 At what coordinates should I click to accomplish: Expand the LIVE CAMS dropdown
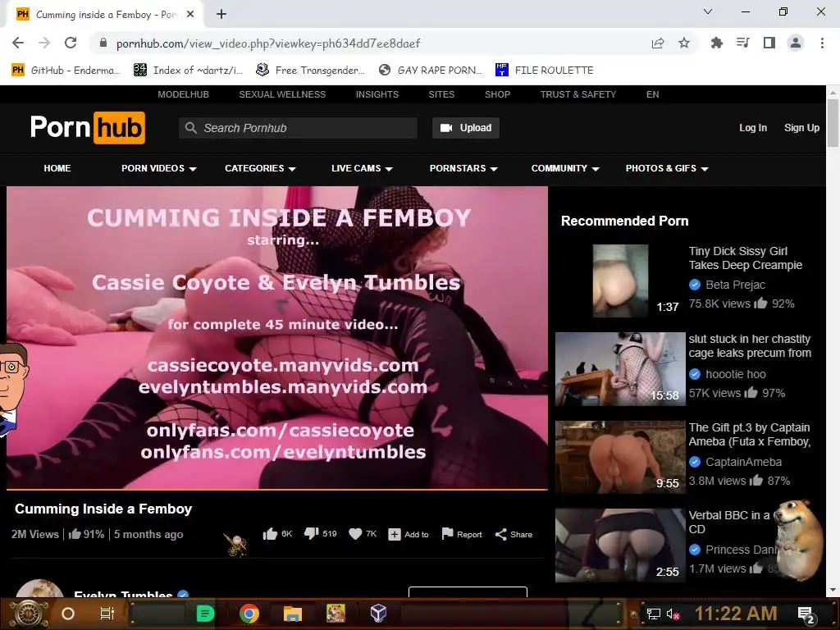362,168
